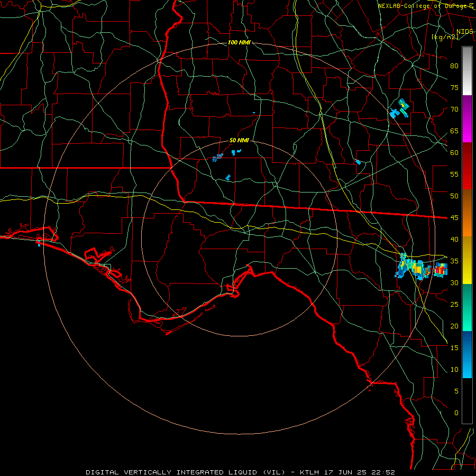Click the '35' value on the scale
Image resolution: width=476 pixels, height=476 pixels.
(x=454, y=261)
